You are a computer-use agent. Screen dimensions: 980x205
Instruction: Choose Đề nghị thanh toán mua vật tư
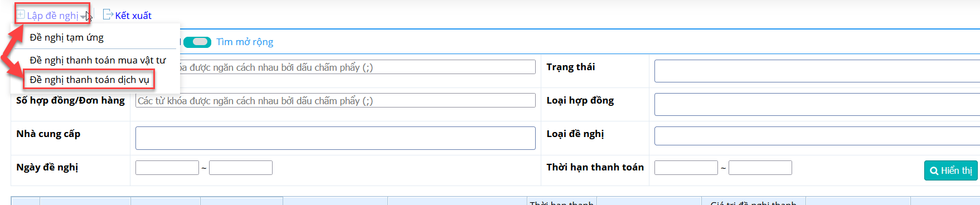pyautogui.click(x=98, y=60)
